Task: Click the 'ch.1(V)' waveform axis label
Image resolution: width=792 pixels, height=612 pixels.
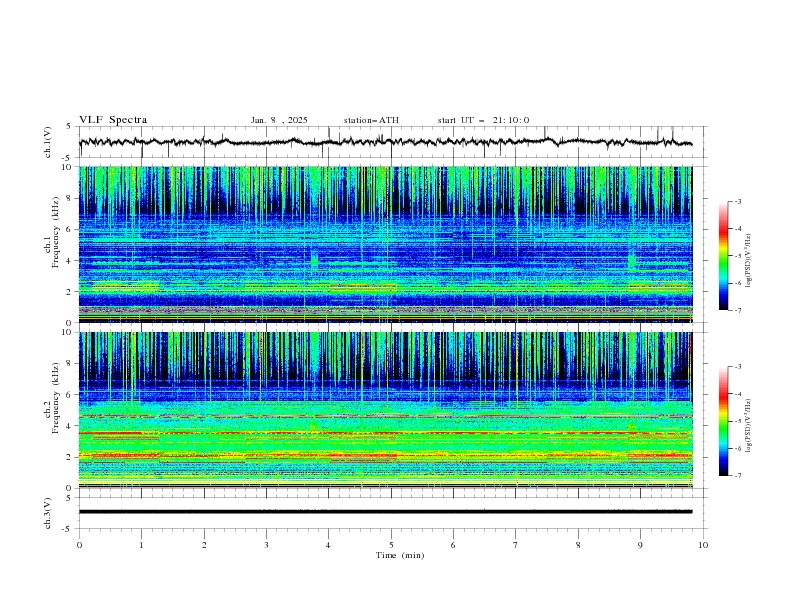Action: point(48,142)
